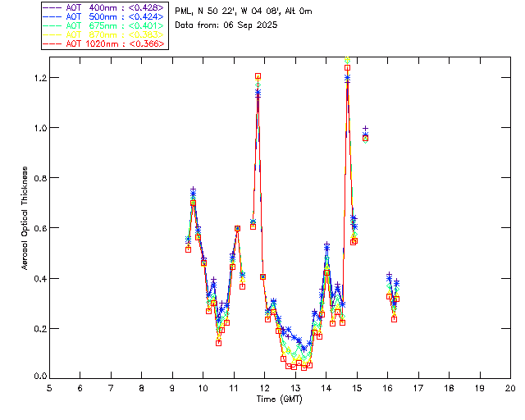Viewport: 525px width, 420px height.
Task: Click the red 1020nm legend line sample
Action: pyautogui.click(x=53, y=43)
